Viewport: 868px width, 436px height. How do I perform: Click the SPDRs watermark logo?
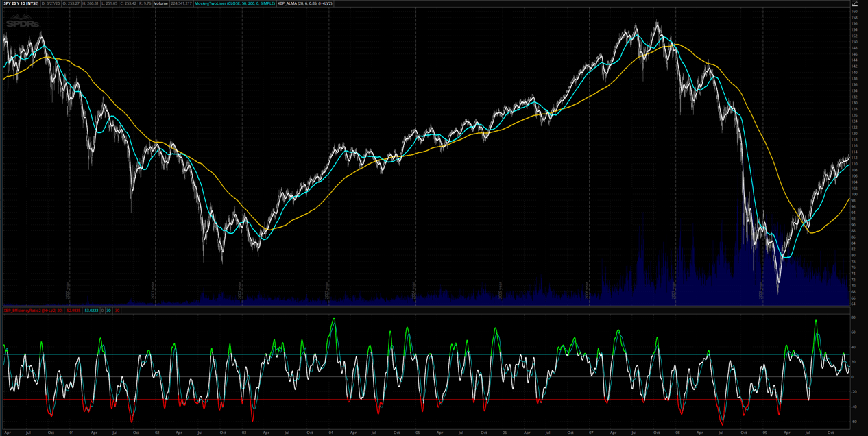[x=23, y=23]
